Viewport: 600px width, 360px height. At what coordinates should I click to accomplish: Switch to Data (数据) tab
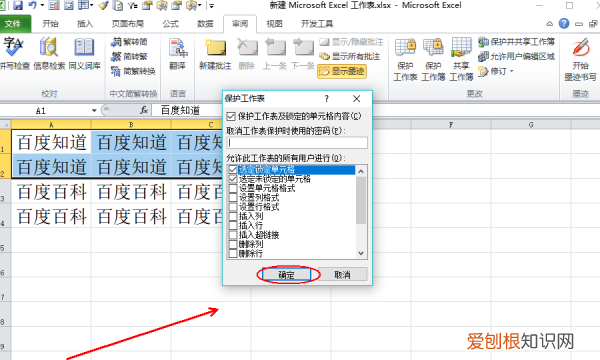[205, 24]
